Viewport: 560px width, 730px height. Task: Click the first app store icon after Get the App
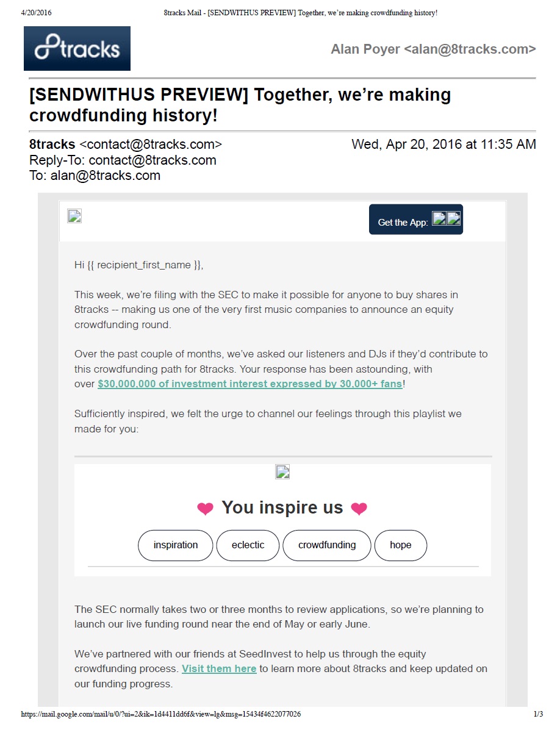pos(439,218)
